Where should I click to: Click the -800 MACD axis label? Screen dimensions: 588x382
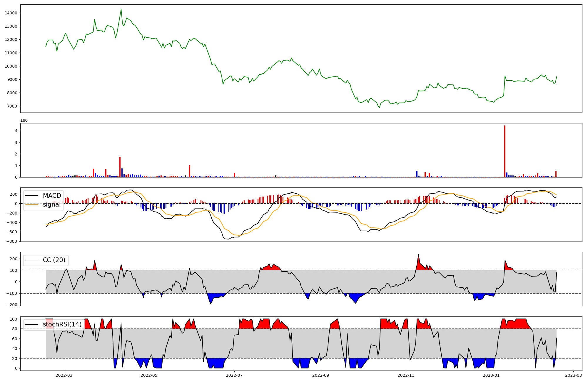(x=11, y=242)
